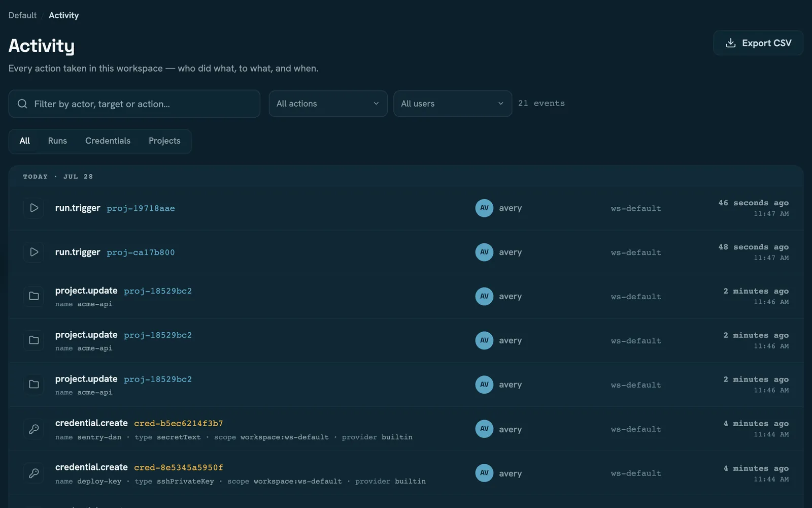Switch to the Credentials tab
This screenshot has height=508, width=812.
pyautogui.click(x=108, y=141)
